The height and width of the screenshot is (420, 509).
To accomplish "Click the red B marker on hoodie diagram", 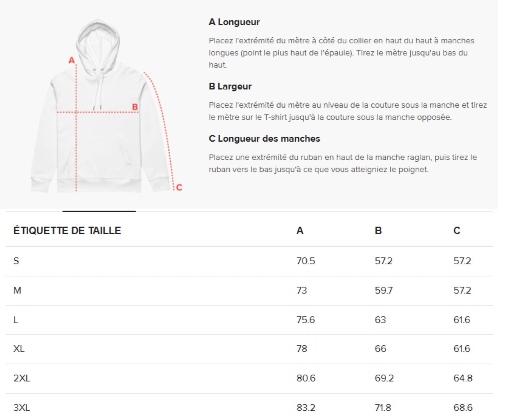I will coord(135,107).
